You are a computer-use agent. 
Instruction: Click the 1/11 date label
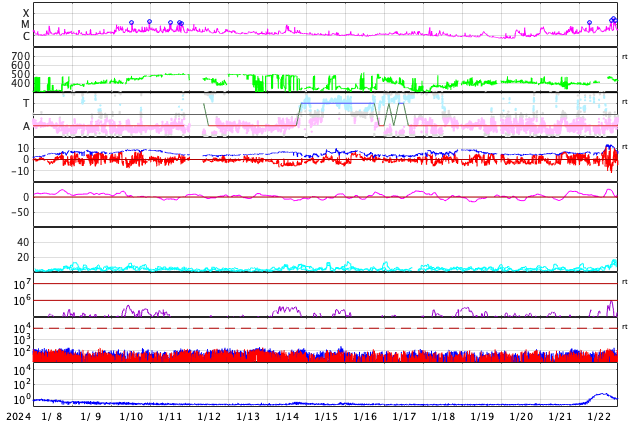(170, 417)
